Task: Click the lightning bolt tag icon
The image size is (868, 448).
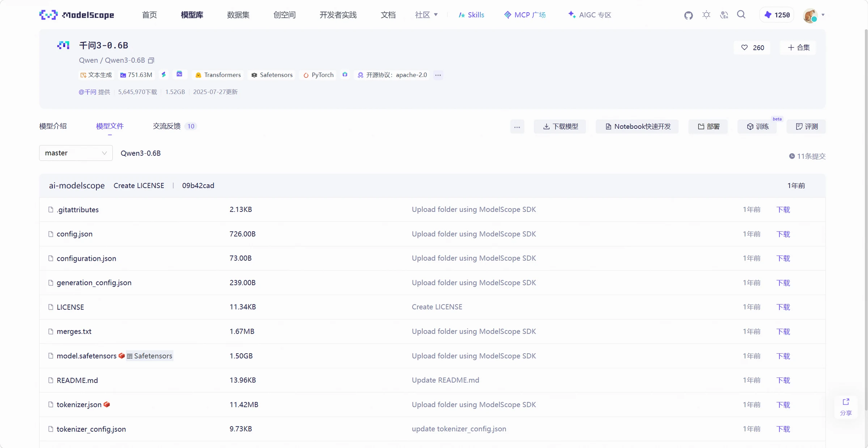Action: 164,74
